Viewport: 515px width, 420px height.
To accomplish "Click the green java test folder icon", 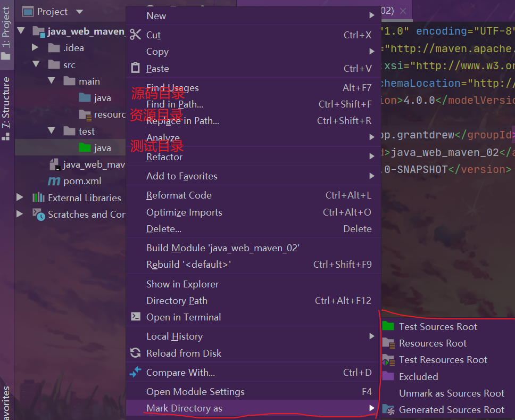I will (85, 147).
